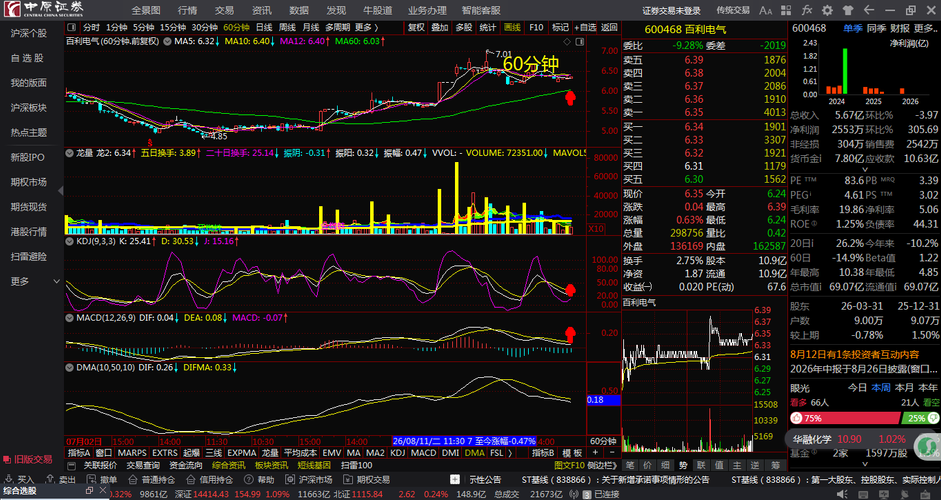The image size is (941, 500).
Task: Switch to the 15分钟 period tab
Action: click(173, 28)
